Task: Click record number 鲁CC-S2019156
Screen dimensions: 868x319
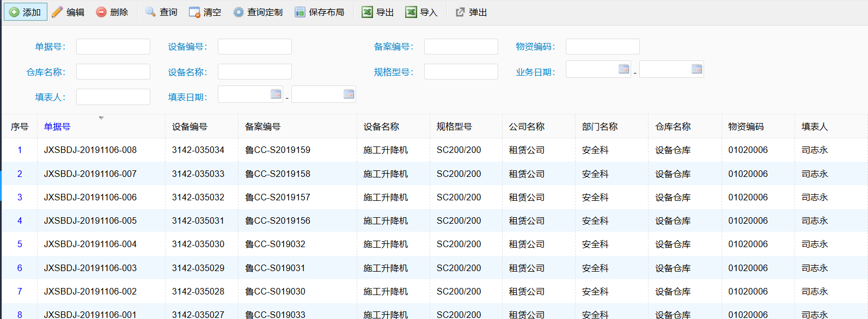Action: (x=278, y=220)
